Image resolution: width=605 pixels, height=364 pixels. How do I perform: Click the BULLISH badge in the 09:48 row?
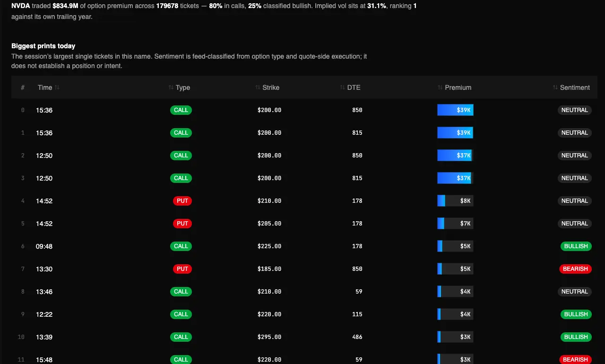(x=576, y=246)
